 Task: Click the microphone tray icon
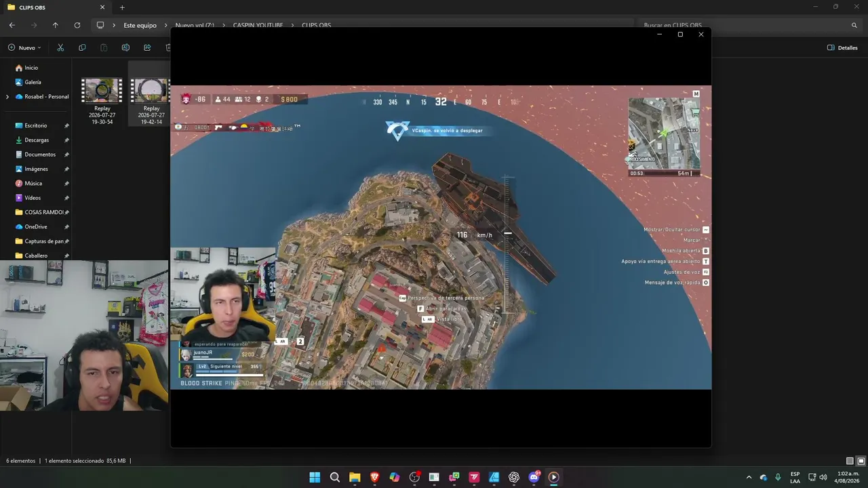(778, 477)
